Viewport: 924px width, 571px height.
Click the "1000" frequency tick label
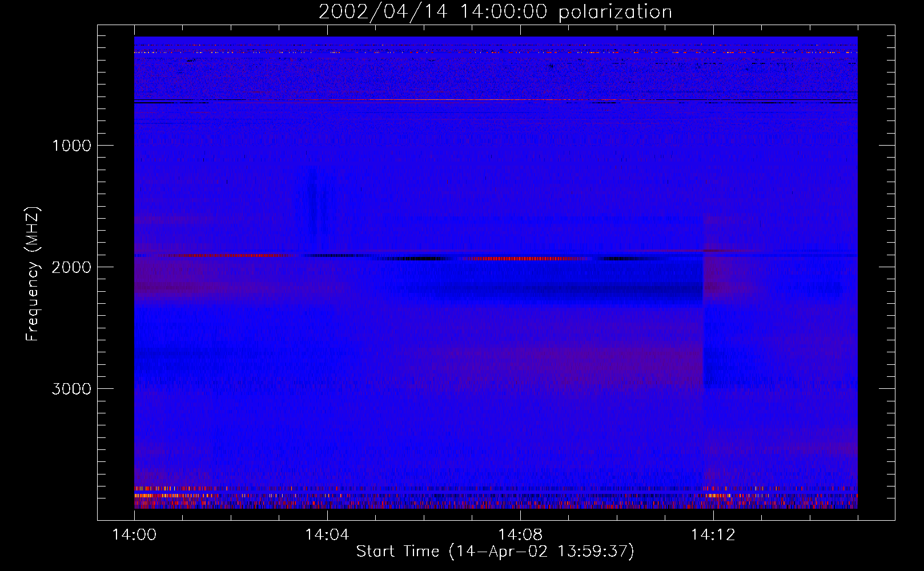[71, 146]
